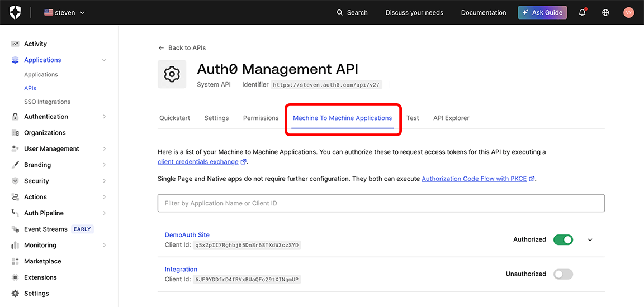Select the Integration client ID text
The image size is (644, 307).
click(247, 280)
